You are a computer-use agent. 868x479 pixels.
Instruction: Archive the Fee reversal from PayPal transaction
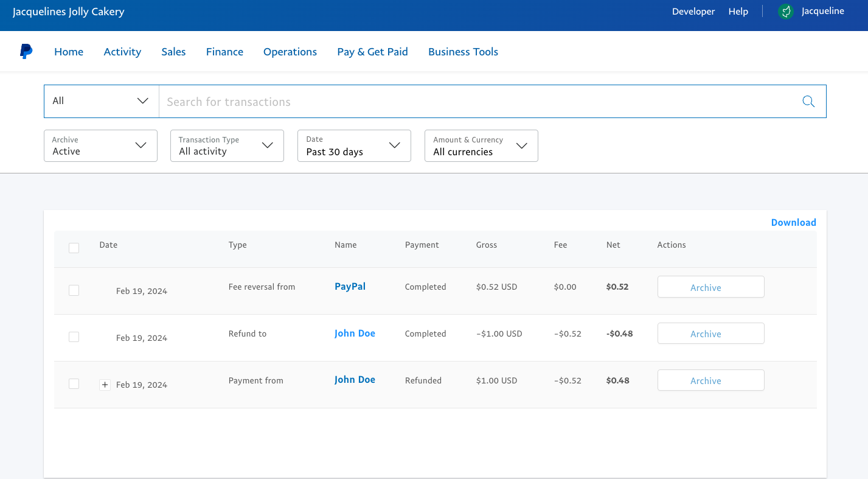click(x=710, y=287)
